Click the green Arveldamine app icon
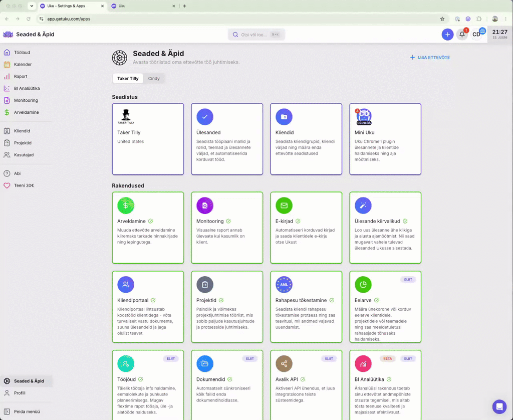The image size is (513, 420). (x=126, y=205)
